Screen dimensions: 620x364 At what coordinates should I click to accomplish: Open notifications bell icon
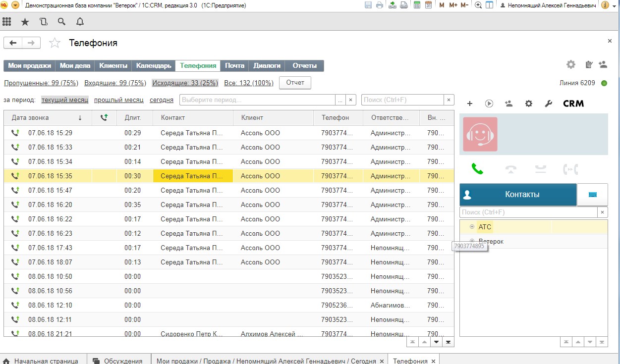point(80,22)
